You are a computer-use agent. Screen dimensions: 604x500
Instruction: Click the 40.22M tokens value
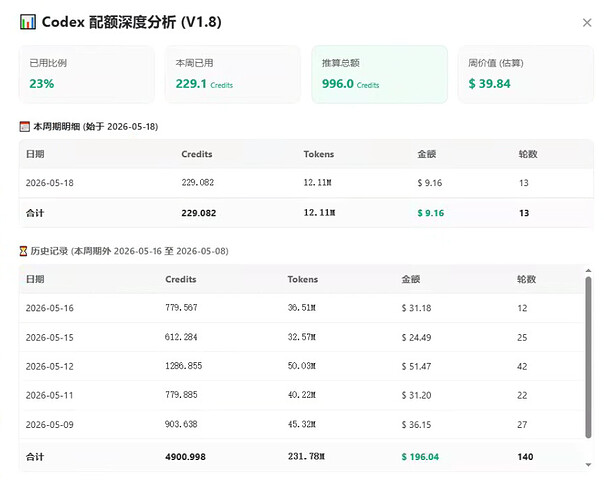(302, 395)
